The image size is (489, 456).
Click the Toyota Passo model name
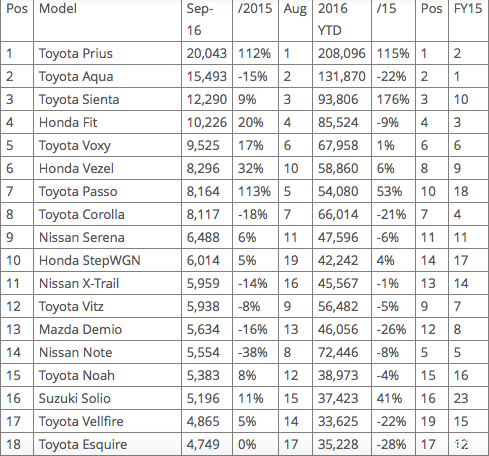pos(78,191)
